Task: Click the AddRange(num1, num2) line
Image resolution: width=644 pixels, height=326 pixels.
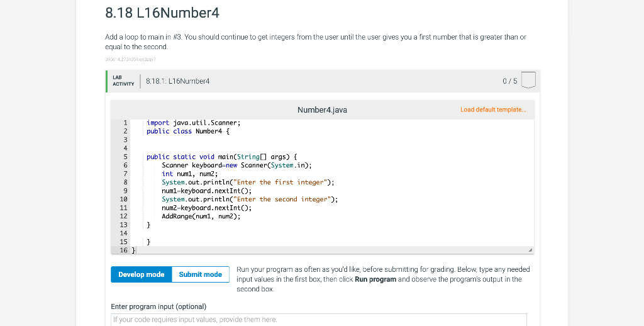Action: pos(201,216)
